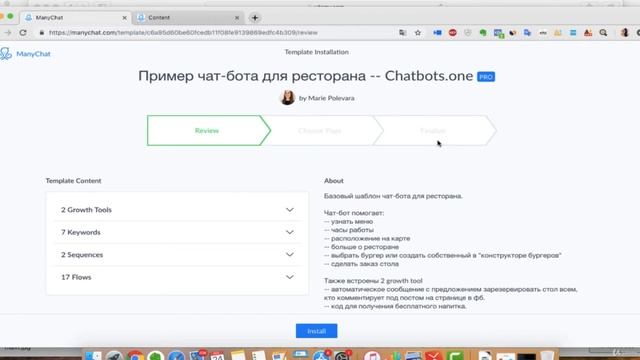Expand the 7 Keywords chevron
This screenshot has height=360, width=640.
point(290,232)
